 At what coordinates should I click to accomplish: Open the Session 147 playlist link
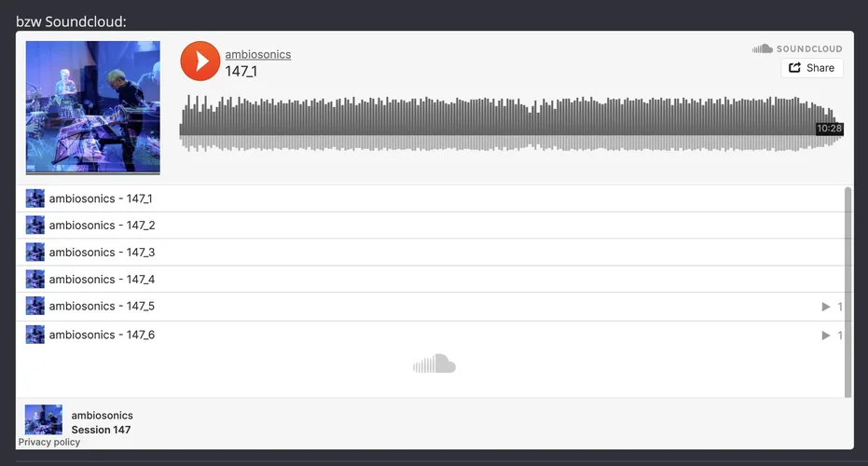(101, 430)
